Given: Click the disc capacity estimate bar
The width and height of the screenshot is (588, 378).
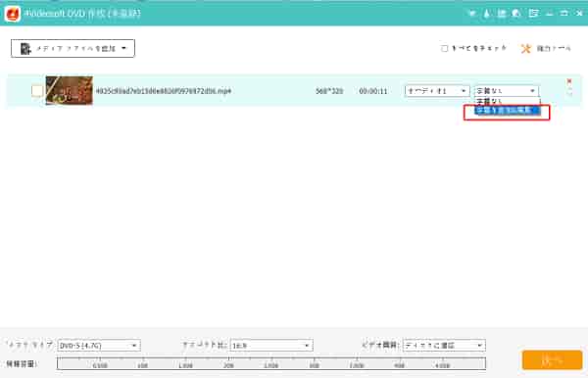Looking at the screenshot, I should click(271, 363).
